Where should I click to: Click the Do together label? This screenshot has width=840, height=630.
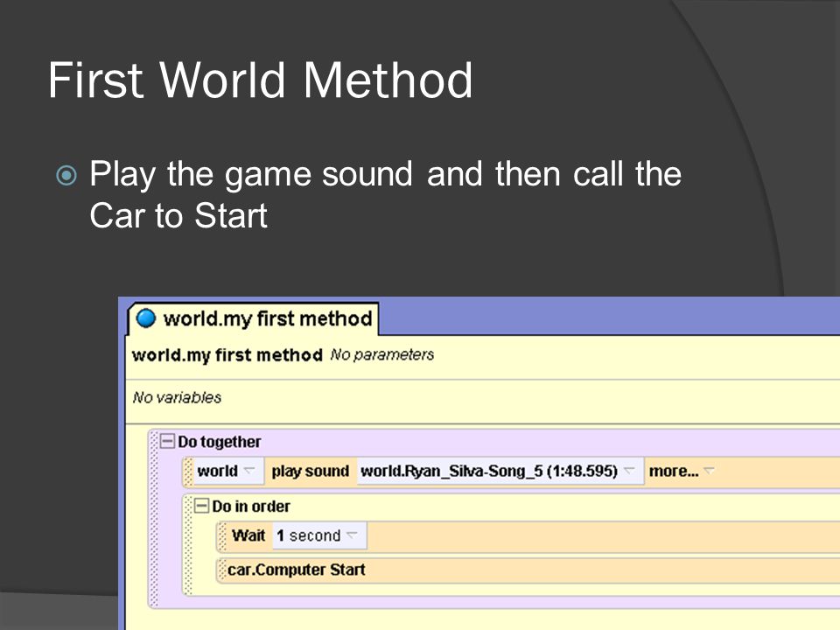point(219,441)
